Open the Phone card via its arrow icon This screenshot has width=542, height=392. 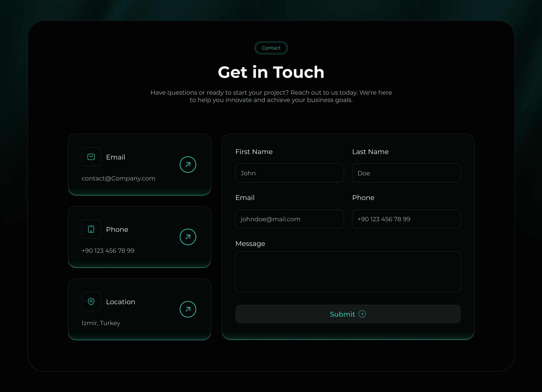pyautogui.click(x=188, y=237)
